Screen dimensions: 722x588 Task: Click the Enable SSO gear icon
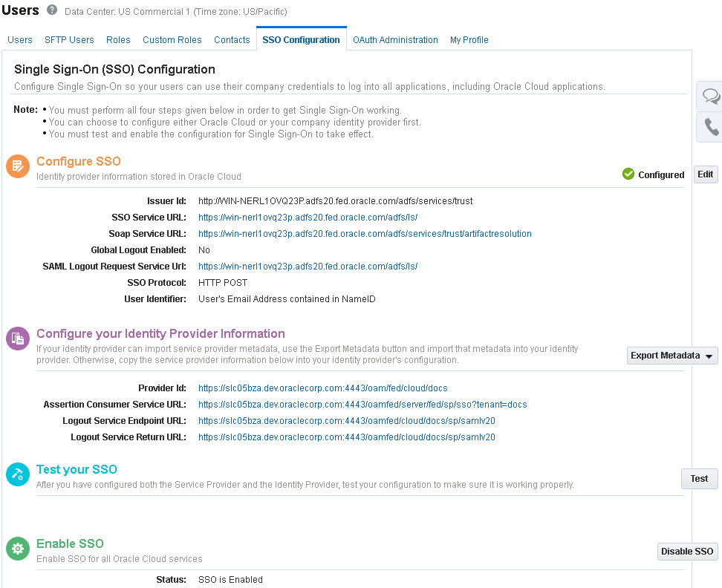[x=18, y=549]
